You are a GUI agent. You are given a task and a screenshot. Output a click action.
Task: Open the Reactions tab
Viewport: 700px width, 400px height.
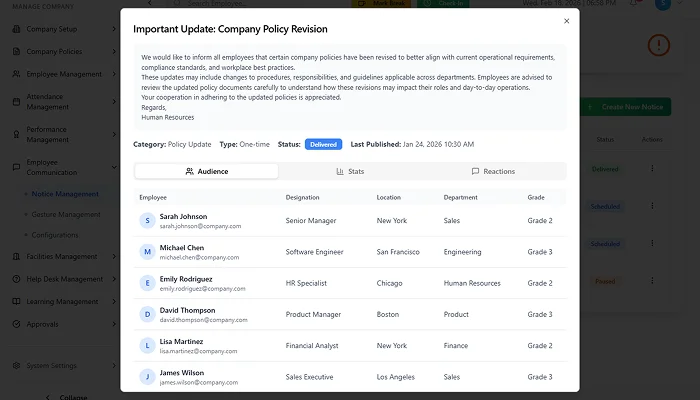[493, 171]
